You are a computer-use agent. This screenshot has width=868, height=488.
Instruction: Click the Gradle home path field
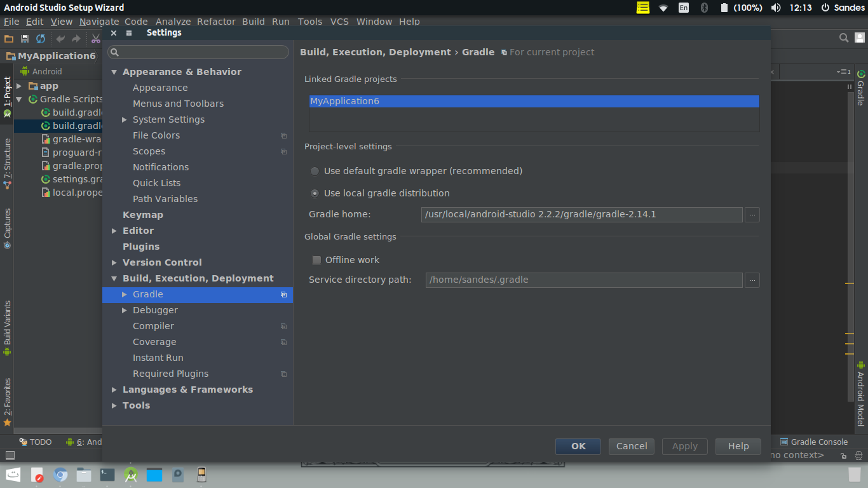click(581, 215)
